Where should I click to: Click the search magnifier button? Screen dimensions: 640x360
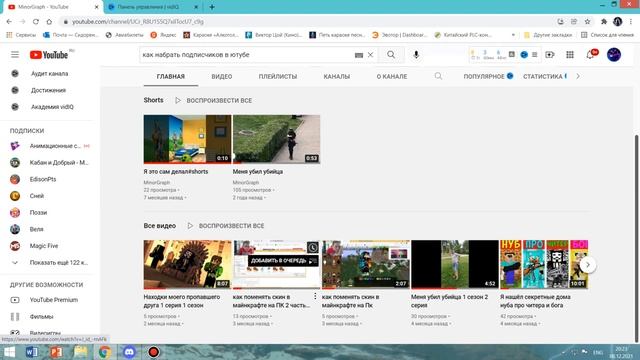(391, 55)
